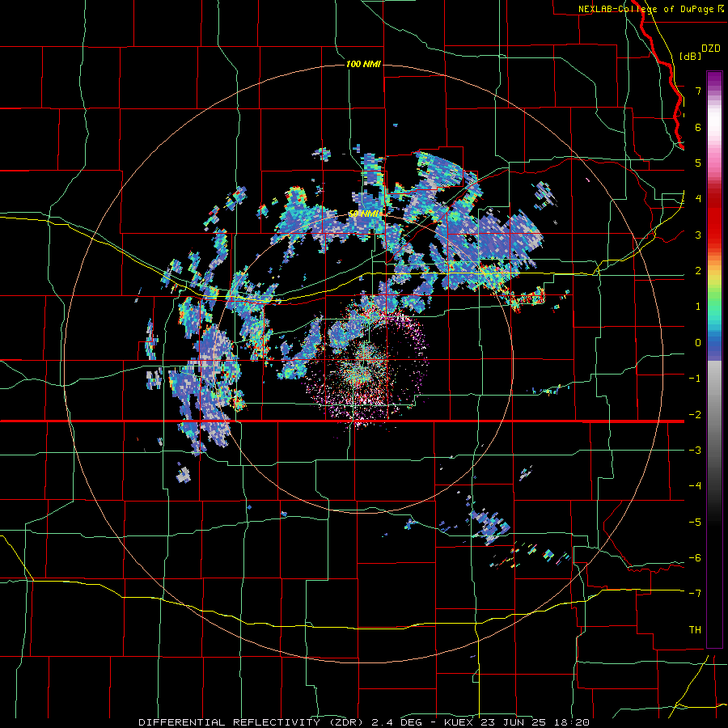
Task: Click the 7 value on the color scale
Action: [698, 91]
